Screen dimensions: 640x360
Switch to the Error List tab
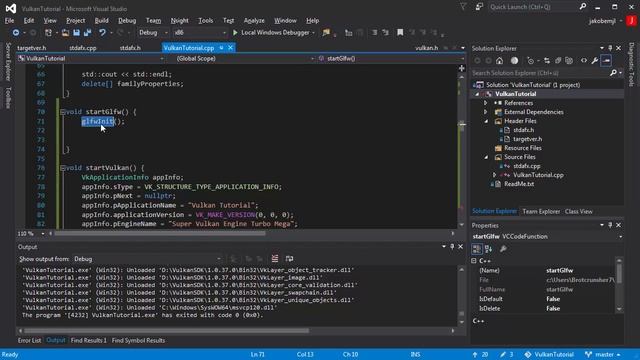(29, 340)
